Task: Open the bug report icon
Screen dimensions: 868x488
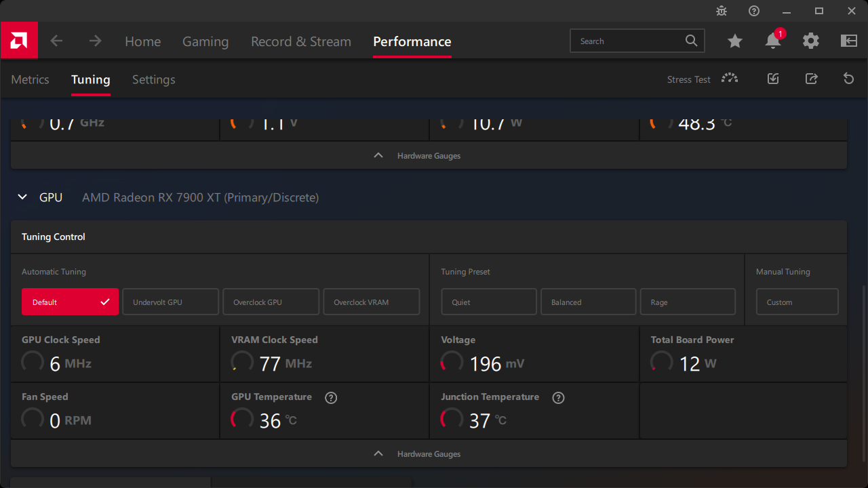Action: [x=722, y=11]
